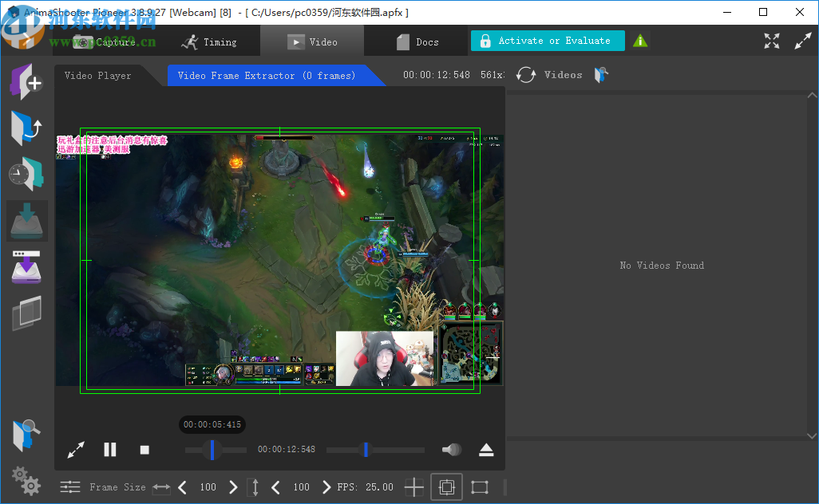Click the new project plus icon
819x504 pixels.
pyautogui.click(x=27, y=81)
